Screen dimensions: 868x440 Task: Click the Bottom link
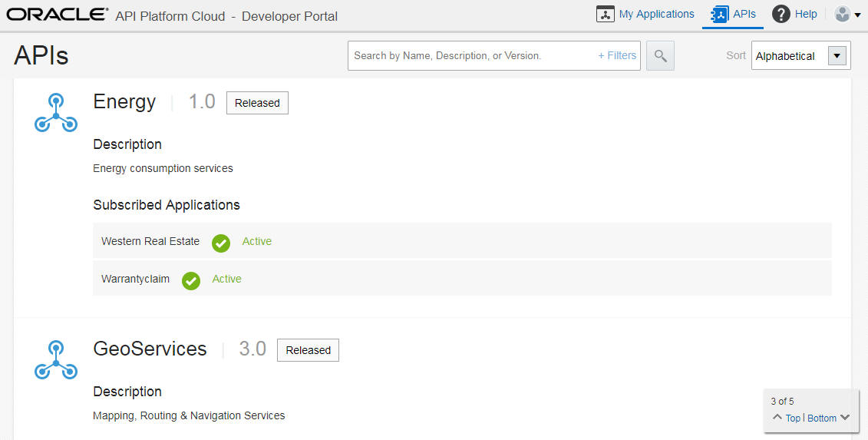[821, 418]
